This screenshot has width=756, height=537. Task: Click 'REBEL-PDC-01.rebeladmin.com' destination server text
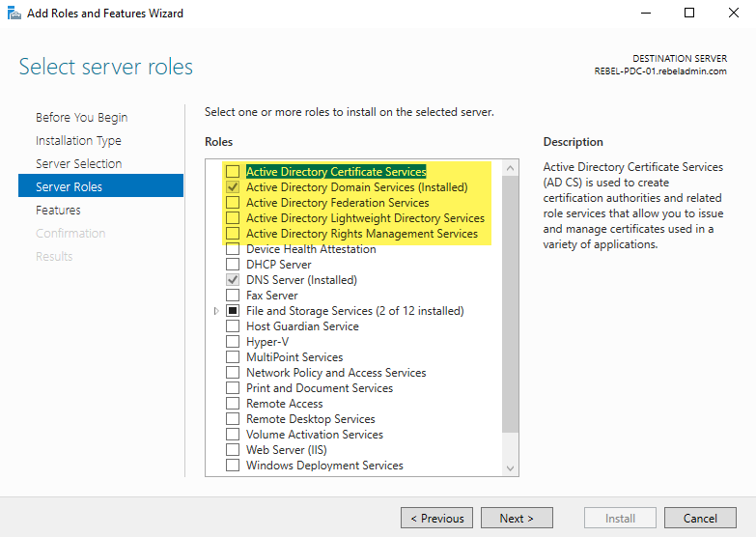pyautogui.click(x=660, y=71)
